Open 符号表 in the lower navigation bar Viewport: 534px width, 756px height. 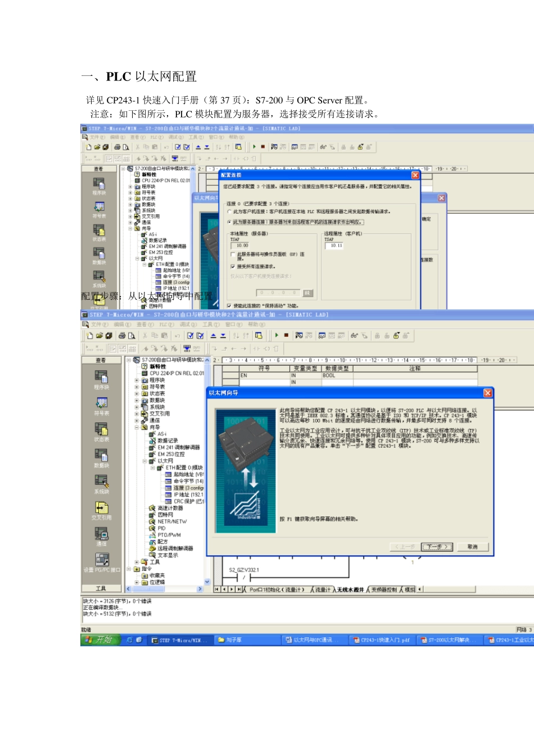click(101, 403)
